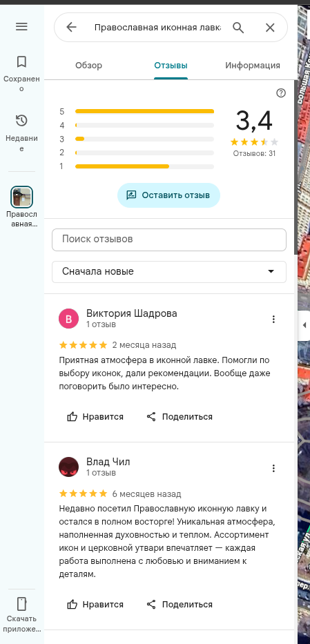Open the Влад Чил name link

pyautogui.click(x=108, y=462)
